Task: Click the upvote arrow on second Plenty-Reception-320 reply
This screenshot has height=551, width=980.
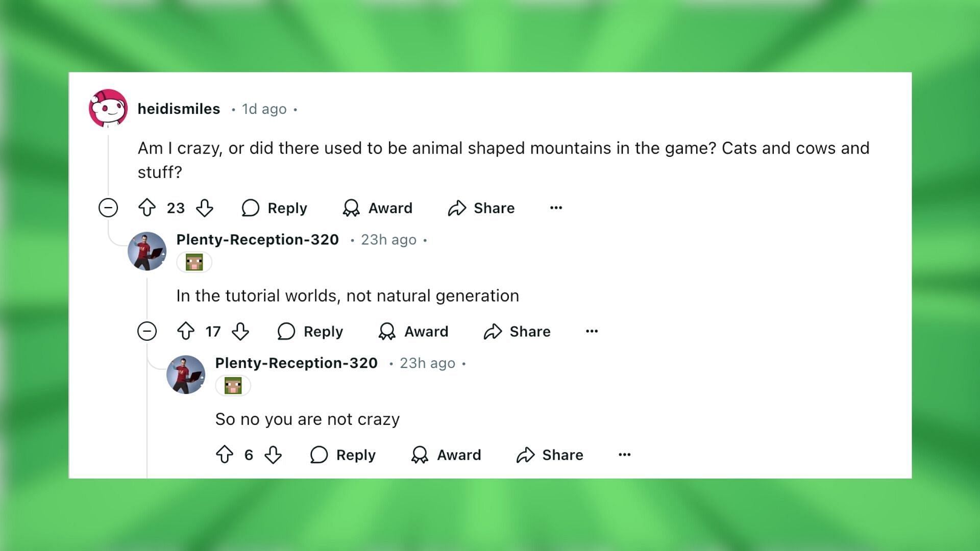Action: [224, 454]
